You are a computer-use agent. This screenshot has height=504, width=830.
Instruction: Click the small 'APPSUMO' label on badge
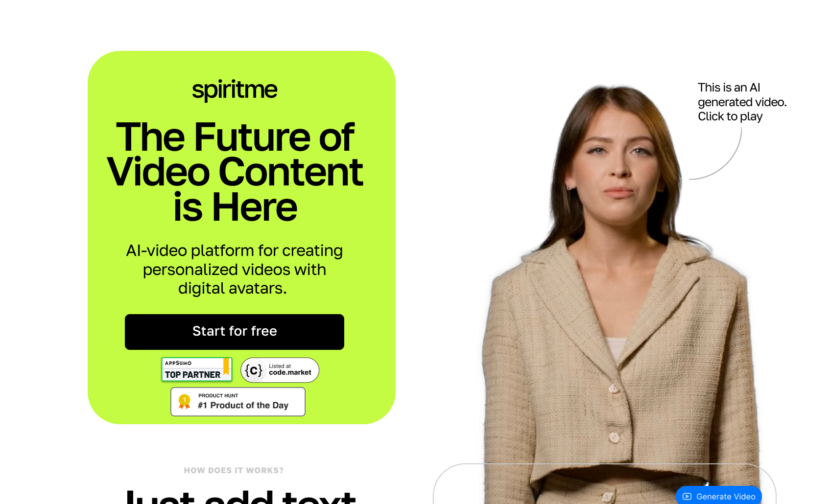pyautogui.click(x=178, y=363)
